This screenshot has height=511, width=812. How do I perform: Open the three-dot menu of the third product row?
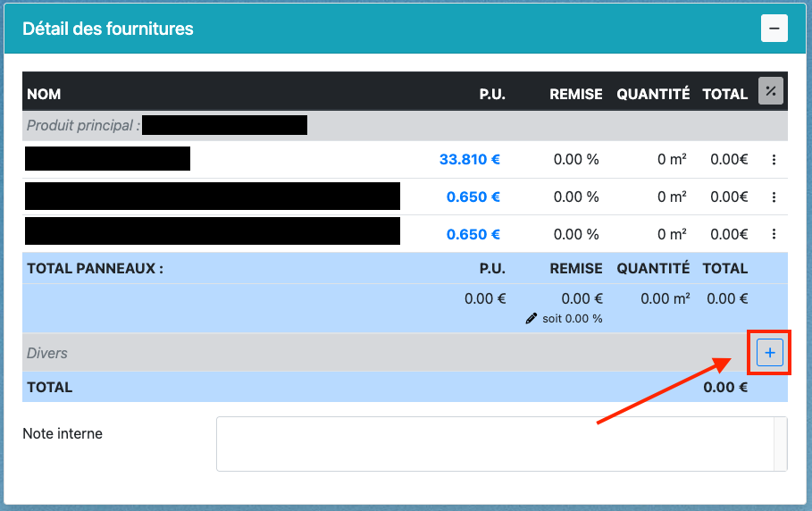[x=774, y=234]
